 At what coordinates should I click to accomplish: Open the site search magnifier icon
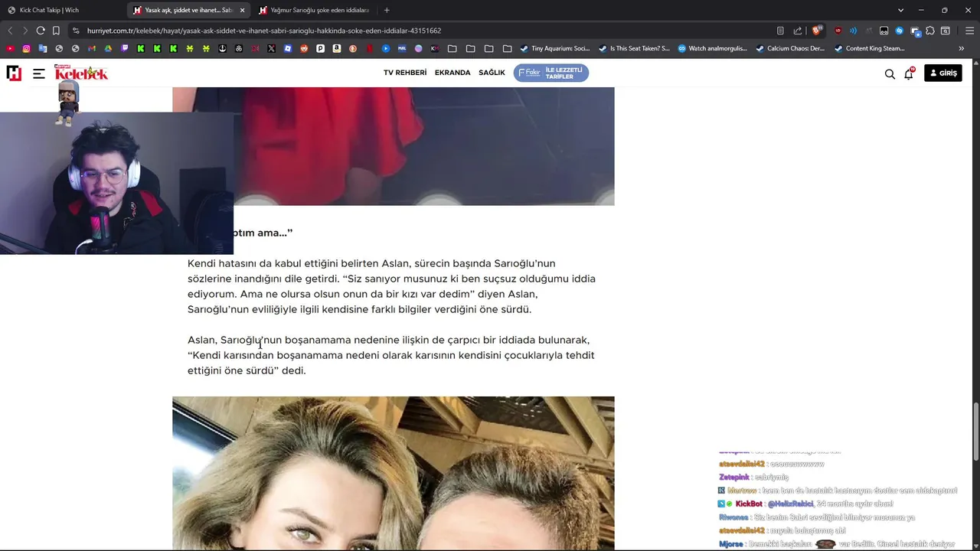click(890, 73)
